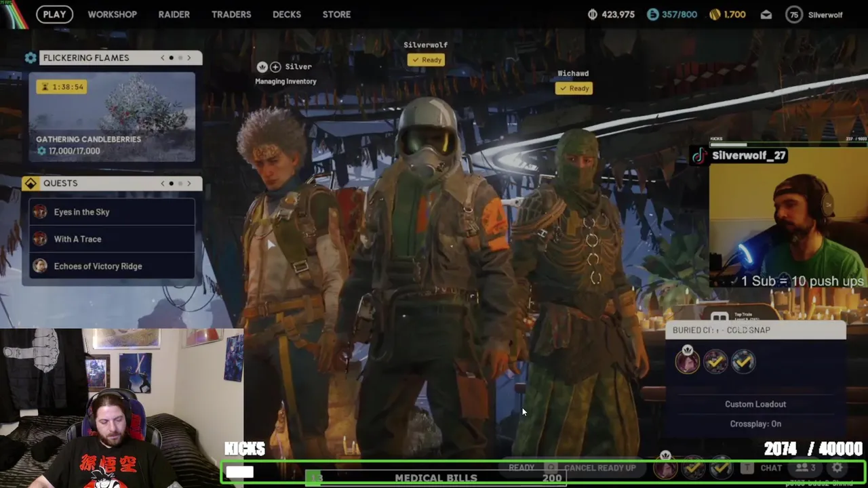Viewport: 868px width, 488px height.
Task: Select first page dot in Quests header
Action: pyautogui.click(x=171, y=183)
